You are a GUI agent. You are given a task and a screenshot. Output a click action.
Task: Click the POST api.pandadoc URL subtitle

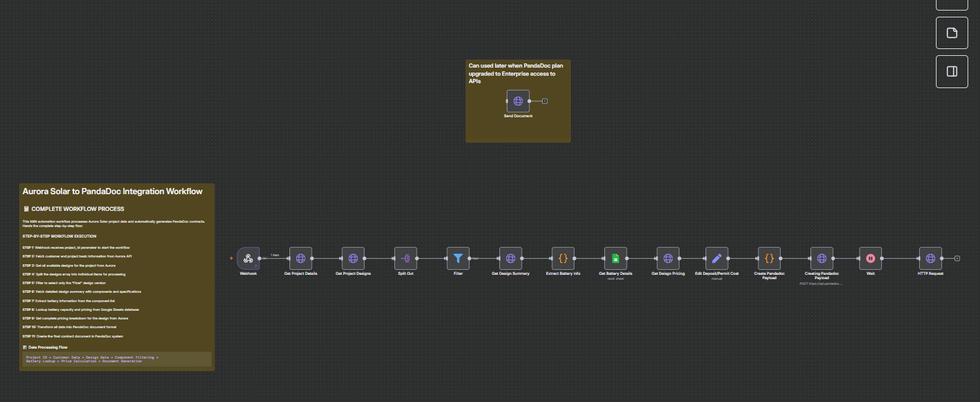pos(821,284)
